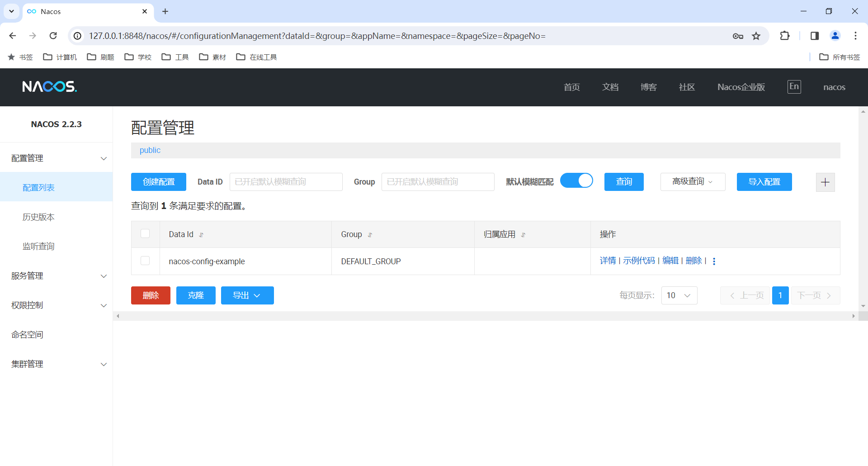Sort by 归属应用 column arrow
Image resolution: width=868 pixels, height=466 pixels.
click(523, 235)
